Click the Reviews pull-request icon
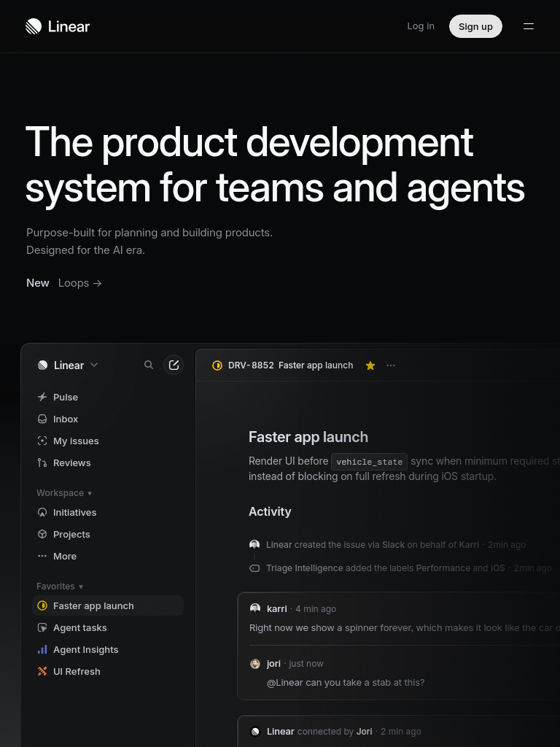This screenshot has width=560, height=747. [x=42, y=462]
